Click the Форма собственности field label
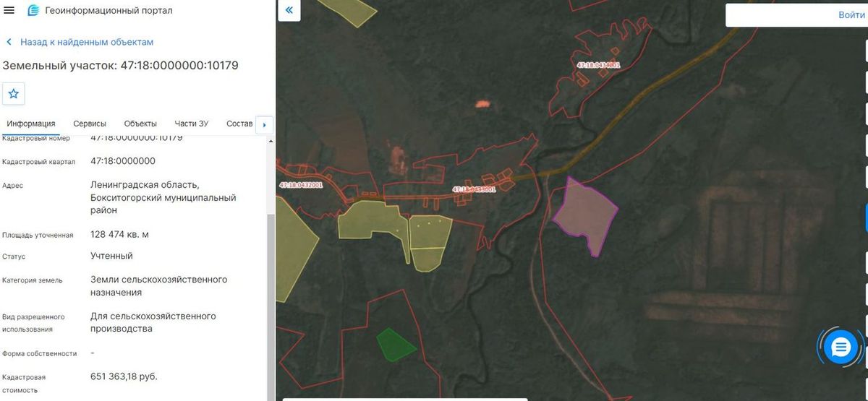 point(40,353)
